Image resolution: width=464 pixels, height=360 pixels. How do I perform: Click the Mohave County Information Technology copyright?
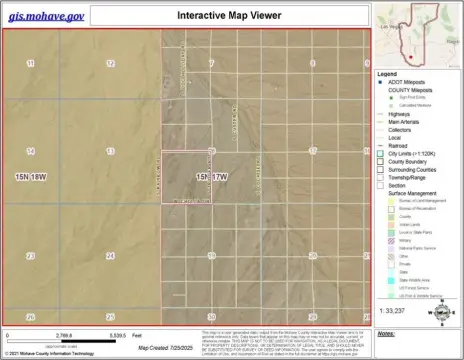tap(50, 353)
